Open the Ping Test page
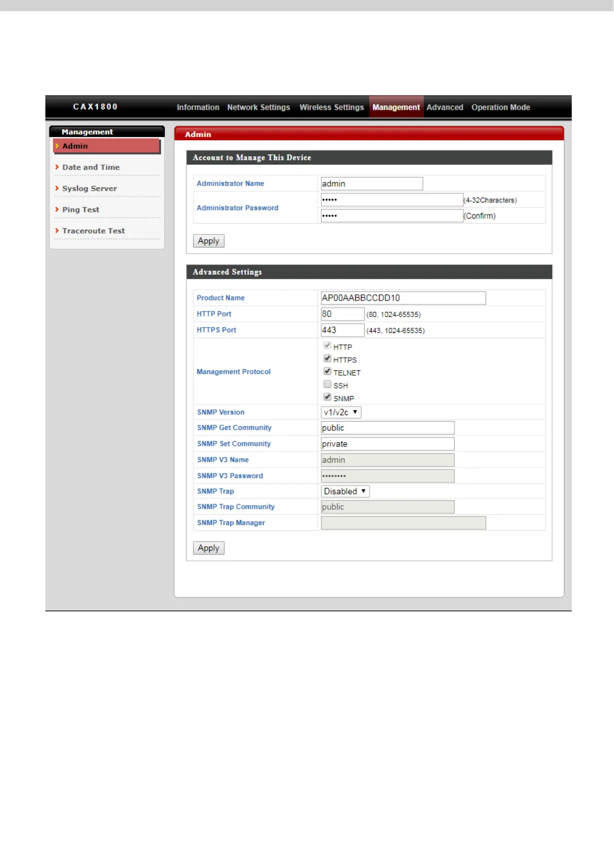 point(80,210)
